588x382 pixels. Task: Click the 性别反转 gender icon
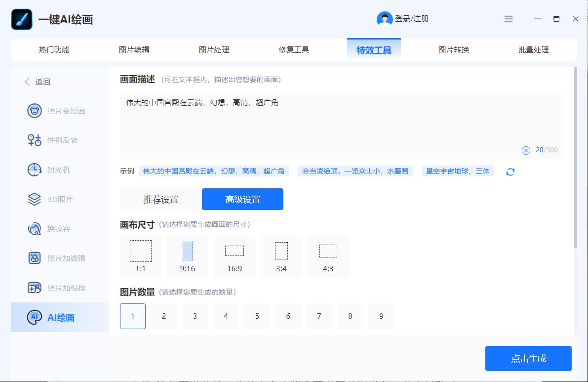tap(35, 140)
